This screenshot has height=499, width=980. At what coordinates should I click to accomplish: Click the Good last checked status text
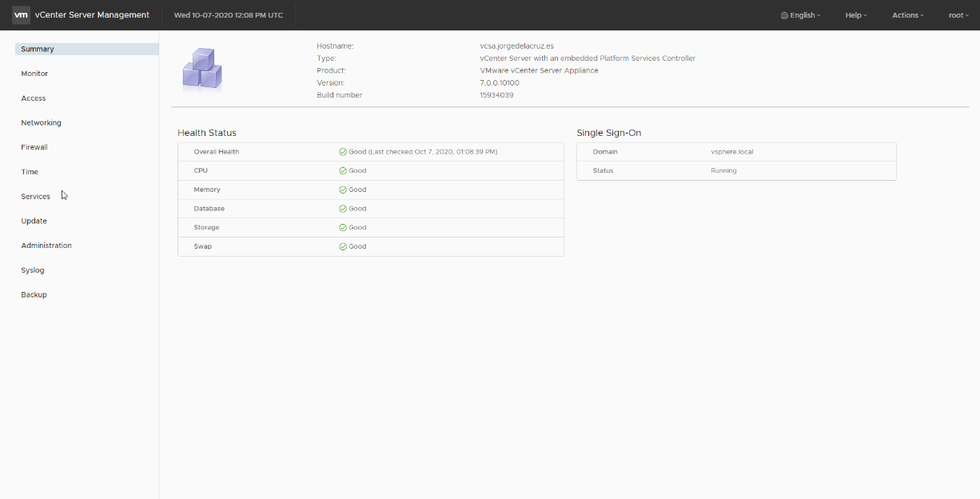(423, 152)
